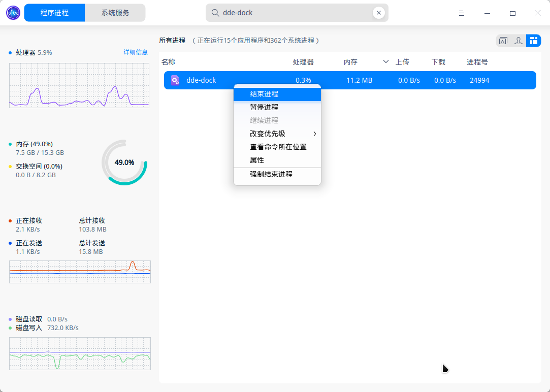This screenshot has height=392, width=550.
Task: Select the 程序进程 tab
Action: tap(54, 12)
